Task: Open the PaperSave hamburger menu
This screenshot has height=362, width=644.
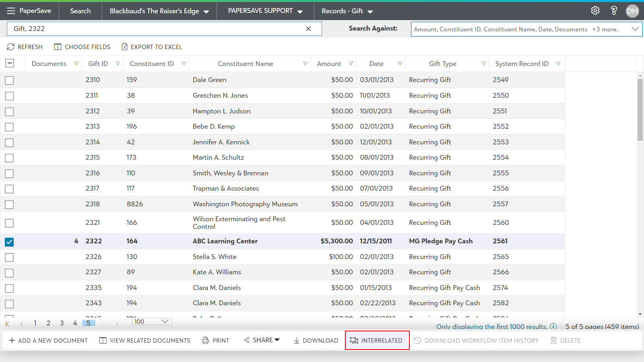Action: click(11, 11)
